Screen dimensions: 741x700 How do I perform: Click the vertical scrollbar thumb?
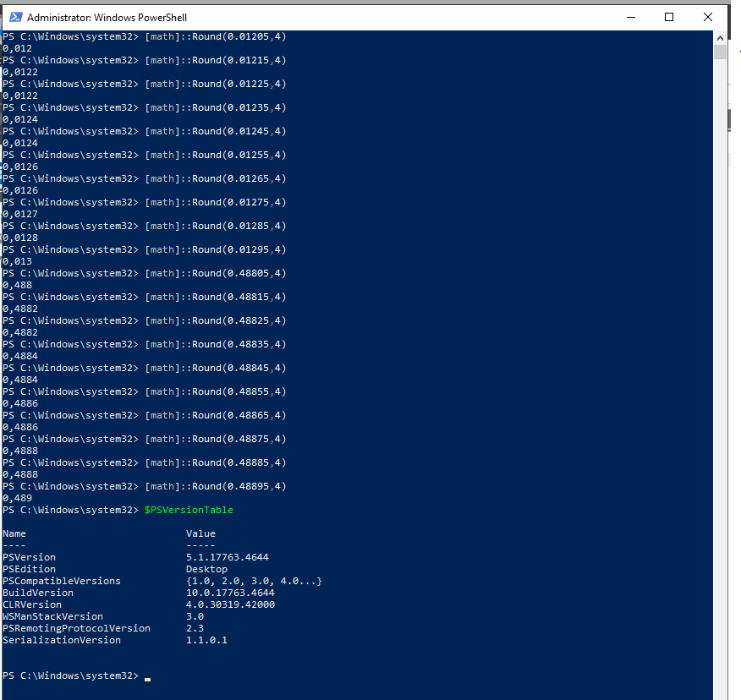[720, 52]
